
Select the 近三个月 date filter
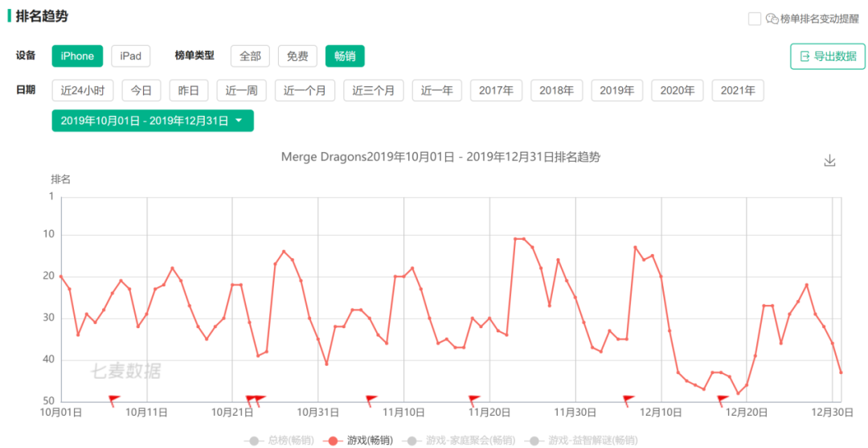pyautogui.click(x=373, y=91)
